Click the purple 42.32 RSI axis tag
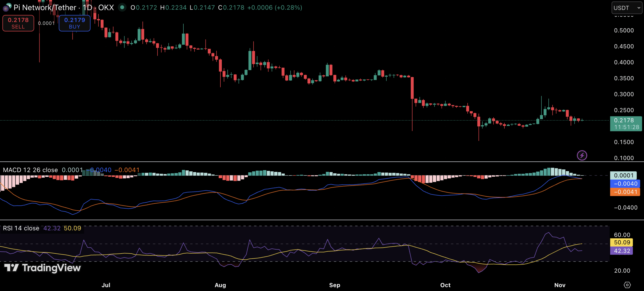 (x=622, y=251)
